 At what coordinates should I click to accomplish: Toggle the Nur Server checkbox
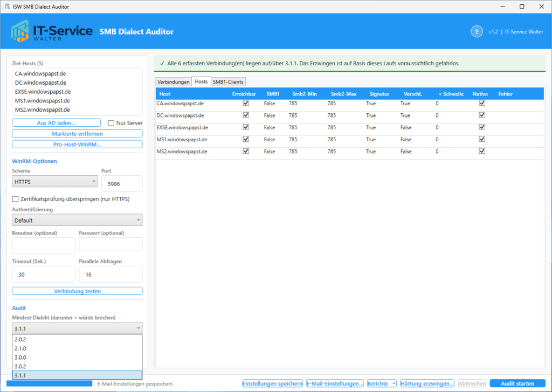click(111, 123)
